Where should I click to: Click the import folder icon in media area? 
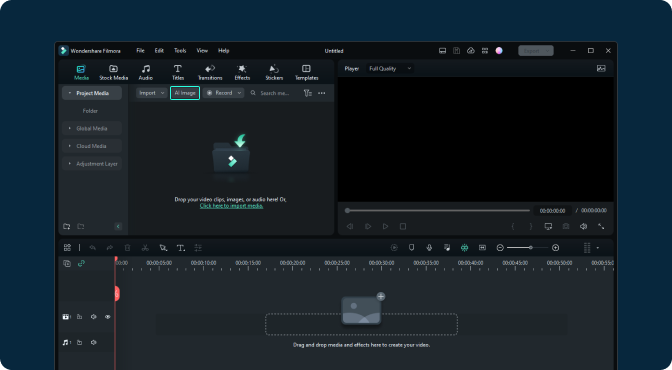tap(232, 153)
